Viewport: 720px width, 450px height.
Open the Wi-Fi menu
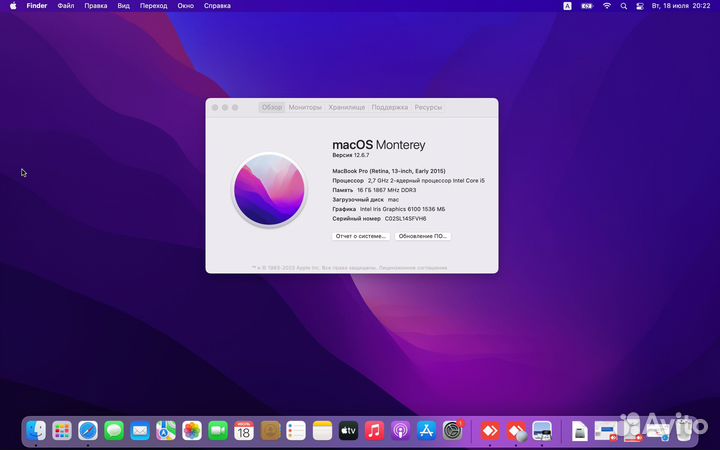[x=607, y=6]
